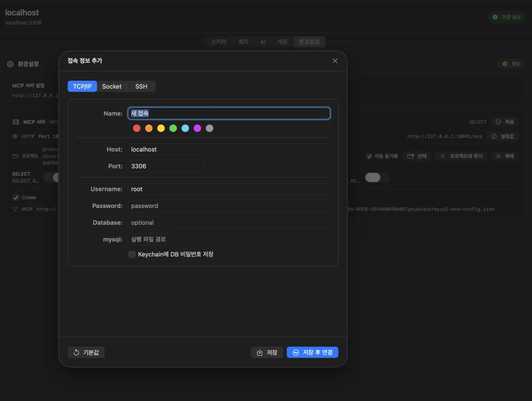This screenshot has height=401, width=532.
Task: Switch to the SSH tab
Action: coord(141,86)
